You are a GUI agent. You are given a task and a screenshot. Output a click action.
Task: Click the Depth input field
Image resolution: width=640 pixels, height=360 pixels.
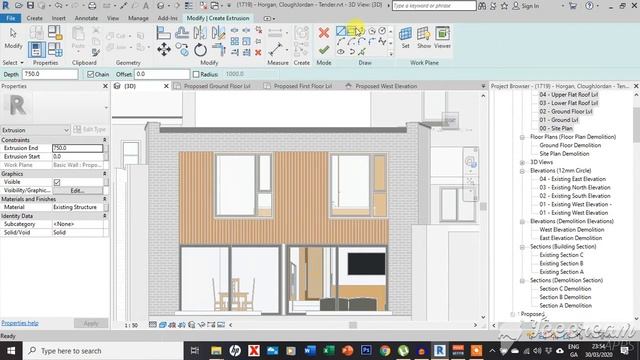click(x=50, y=74)
